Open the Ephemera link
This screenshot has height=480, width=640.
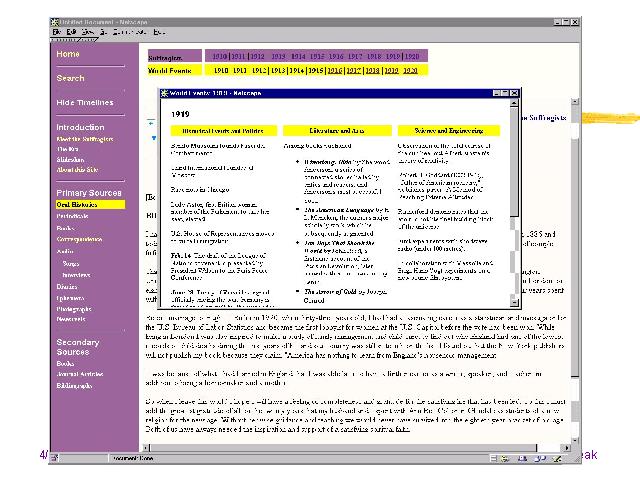click(70, 298)
